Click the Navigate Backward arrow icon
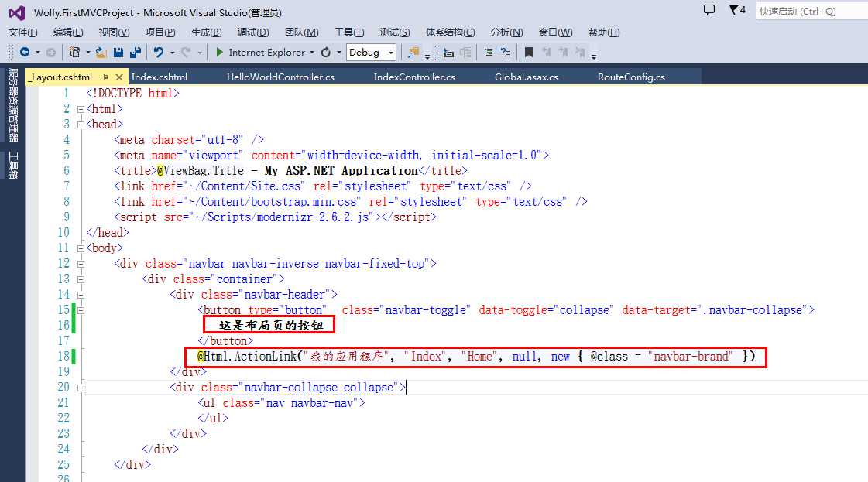The image size is (868, 482). click(x=24, y=52)
